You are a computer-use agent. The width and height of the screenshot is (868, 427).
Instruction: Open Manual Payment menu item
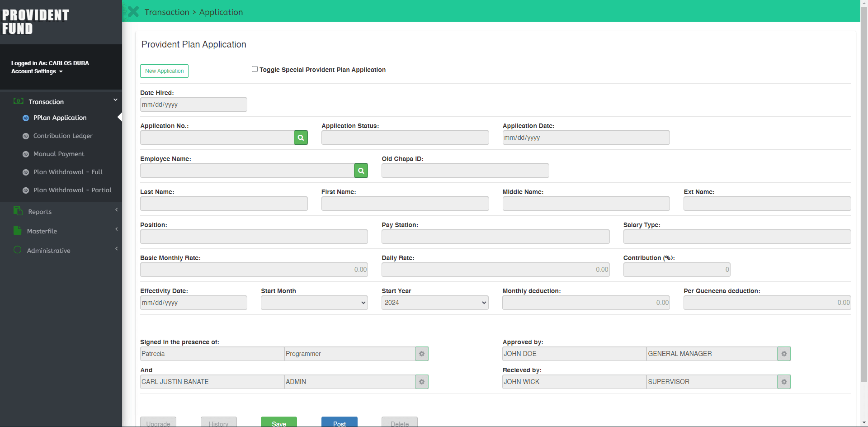pyautogui.click(x=59, y=154)
